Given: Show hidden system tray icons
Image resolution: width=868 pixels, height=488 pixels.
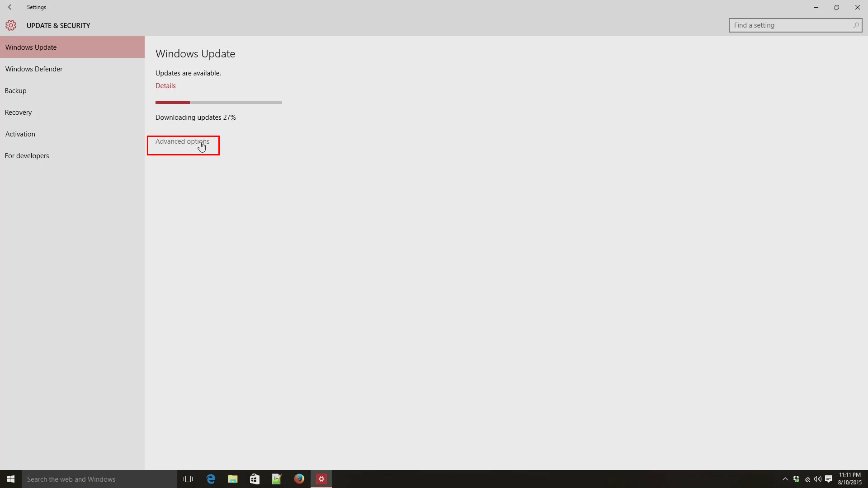Looking at the screenshot, I should pos(785,479).
